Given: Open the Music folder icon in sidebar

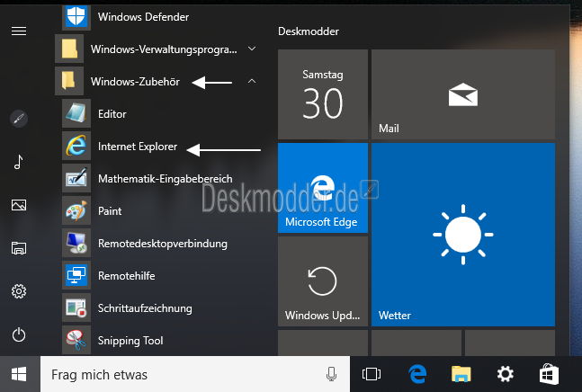Looking at the screenshot, I should click(x=19, y=162).
